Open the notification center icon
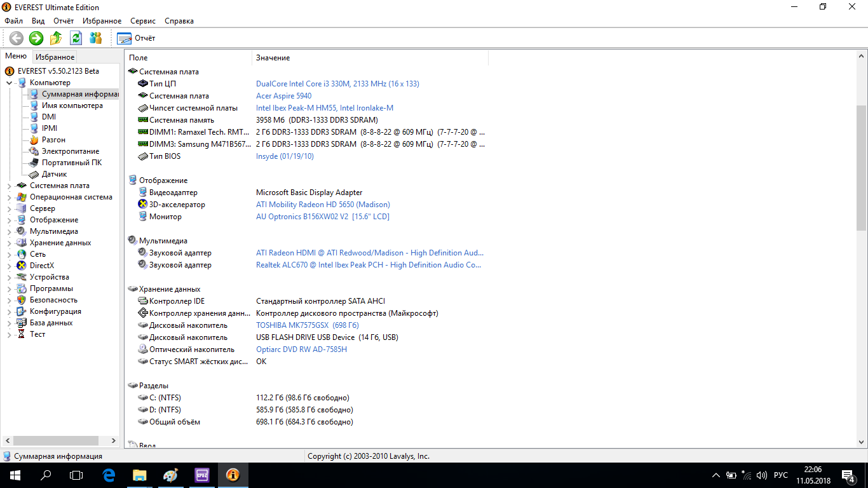This screenshot has width=868, height=488. click(x=848, y=475)
